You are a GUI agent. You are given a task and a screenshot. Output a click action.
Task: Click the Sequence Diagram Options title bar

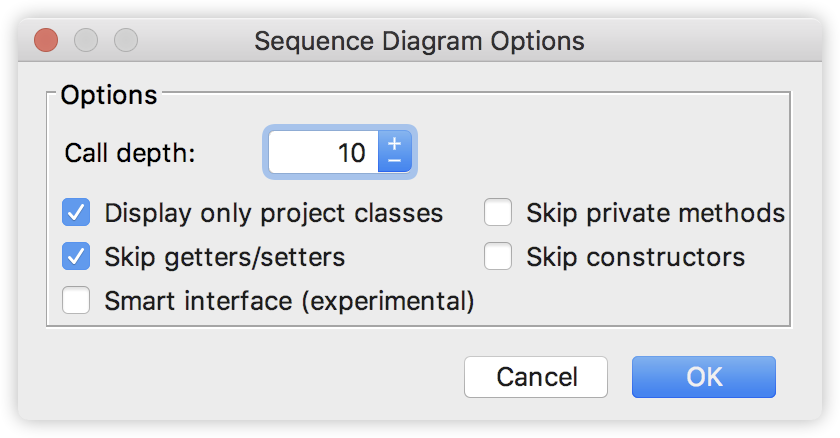click(x=419, y=41)
